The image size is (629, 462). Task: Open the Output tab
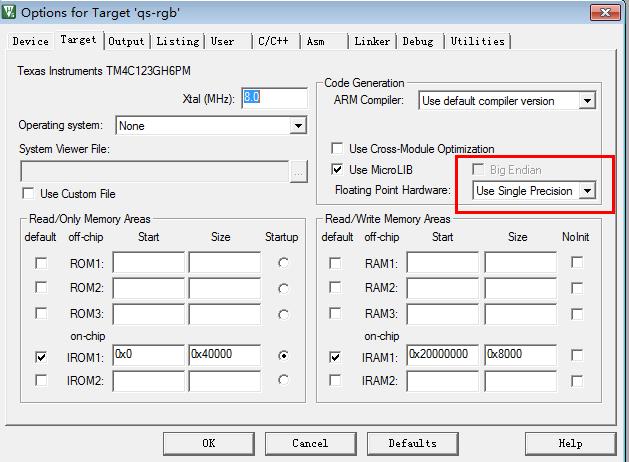(x=126, y=41)
